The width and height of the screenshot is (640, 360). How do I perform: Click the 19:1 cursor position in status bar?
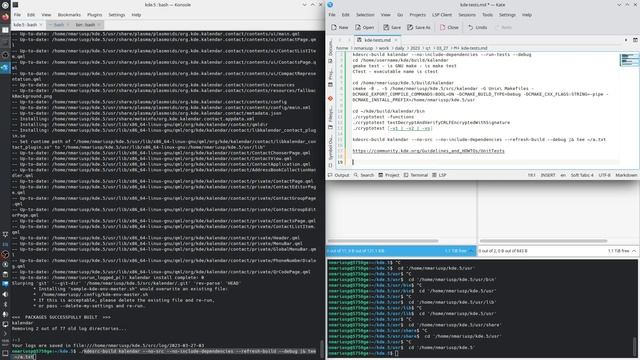point(531,175)
